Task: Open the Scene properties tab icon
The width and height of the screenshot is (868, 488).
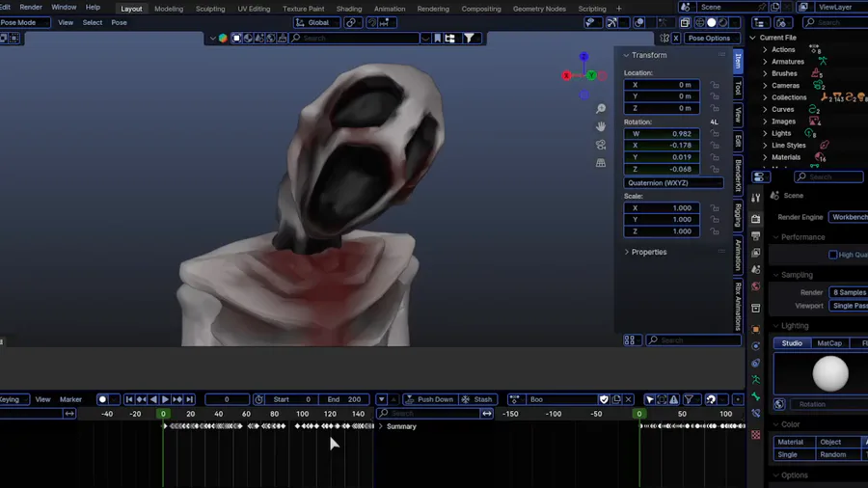Action: [x=755, y=269]
